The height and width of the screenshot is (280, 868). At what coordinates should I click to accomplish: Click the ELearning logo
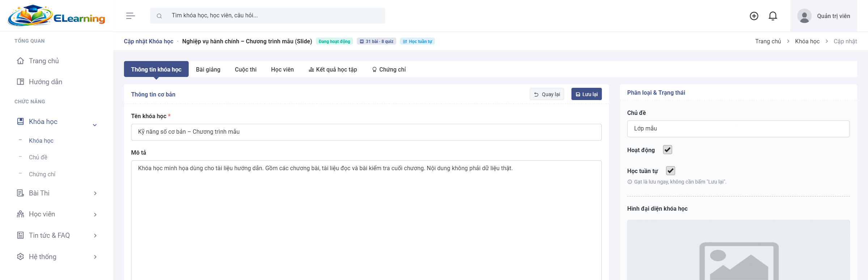pos(56,16)
